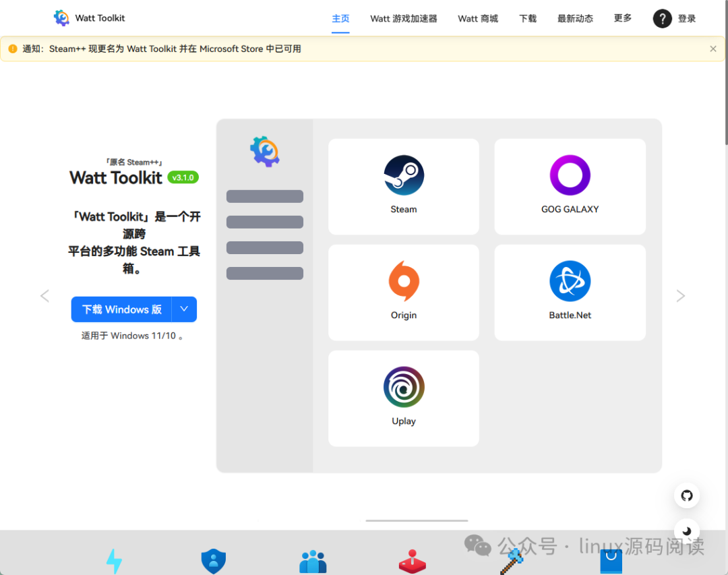Click the blue people group feature icon
Screen dimensions: 728x575
tap(313, 561)
